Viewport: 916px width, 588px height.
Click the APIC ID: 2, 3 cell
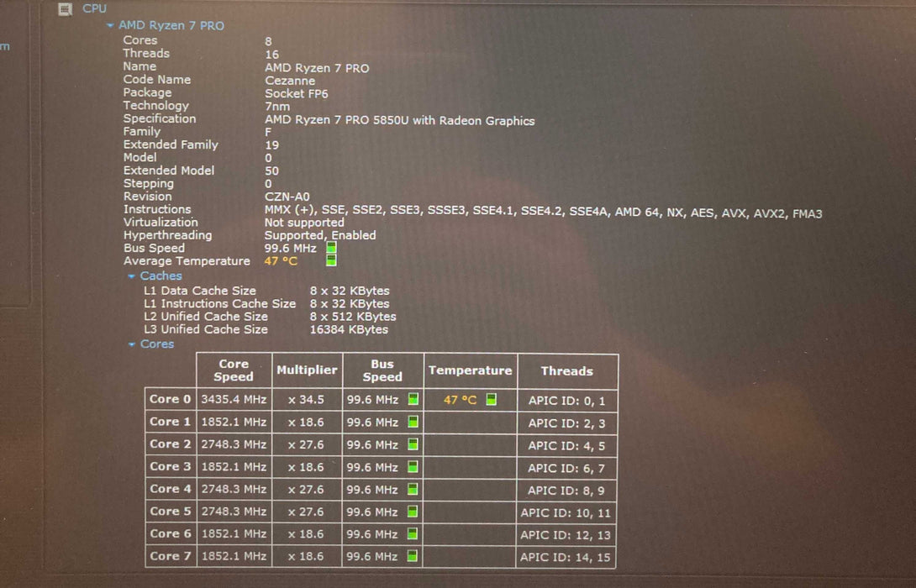click(x=566, y=423)
